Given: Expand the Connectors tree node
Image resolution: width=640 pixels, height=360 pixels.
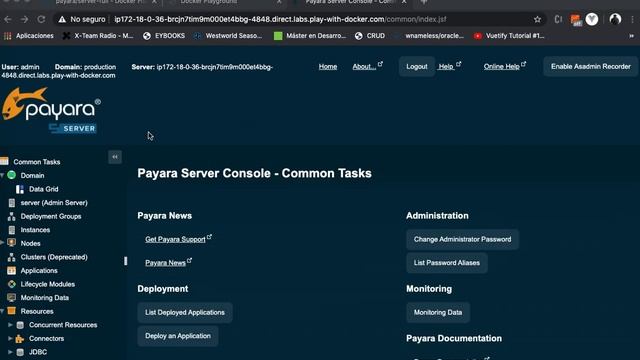Looking at the screenshot, I should (x=10, y=338).
